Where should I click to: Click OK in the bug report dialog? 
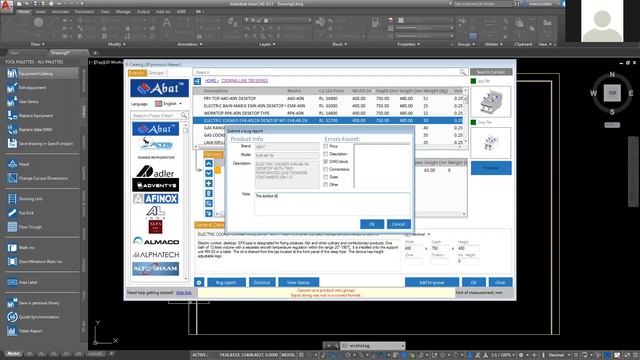point(372,224)
